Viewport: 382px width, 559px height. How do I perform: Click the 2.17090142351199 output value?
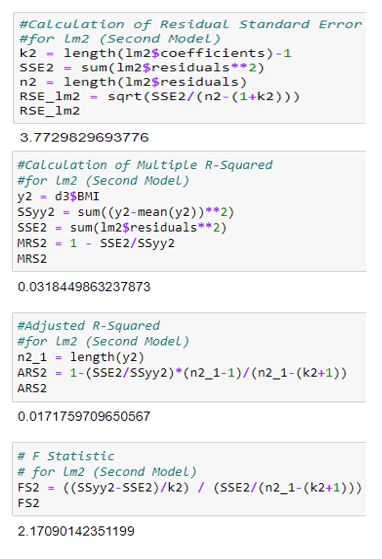76,531
